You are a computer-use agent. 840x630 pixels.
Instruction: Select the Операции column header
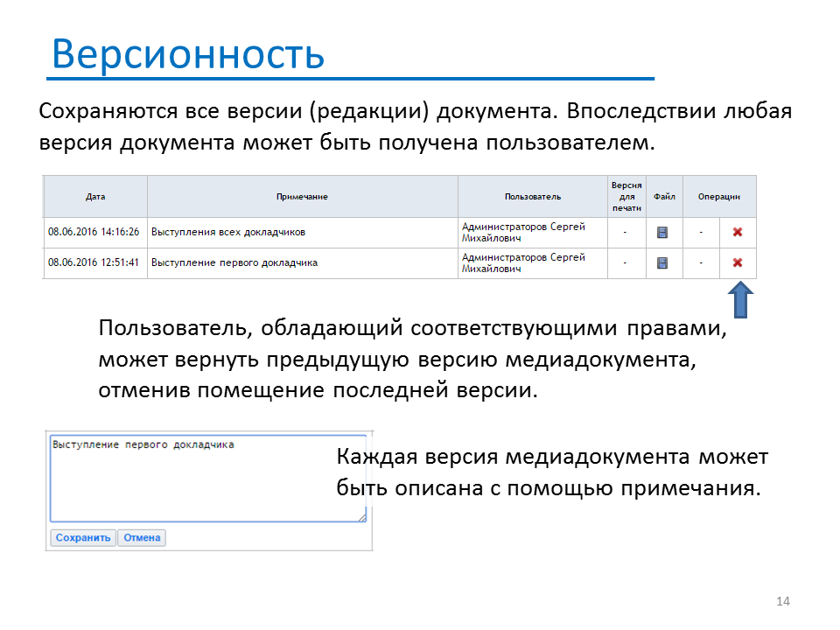point(719,197)
